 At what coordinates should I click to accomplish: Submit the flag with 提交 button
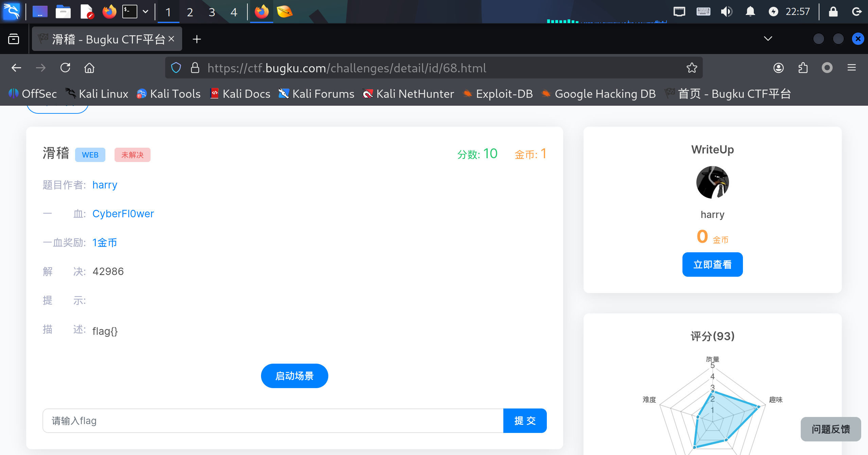tap(525, 421)
